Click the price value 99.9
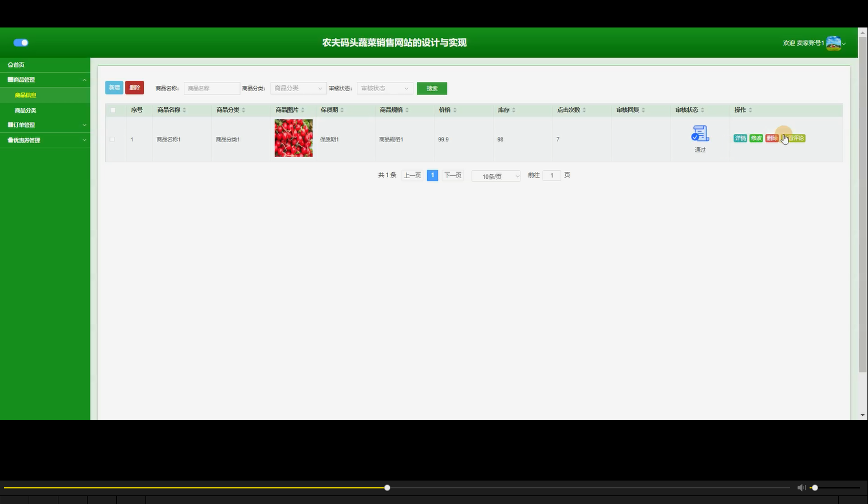 (x=443, y=139)
